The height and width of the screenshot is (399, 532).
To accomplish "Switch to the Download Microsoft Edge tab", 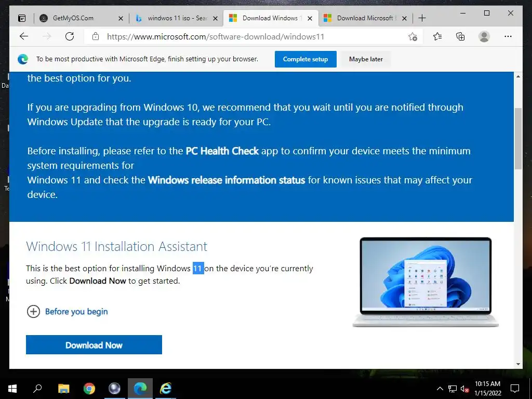I will pos(365,18).
